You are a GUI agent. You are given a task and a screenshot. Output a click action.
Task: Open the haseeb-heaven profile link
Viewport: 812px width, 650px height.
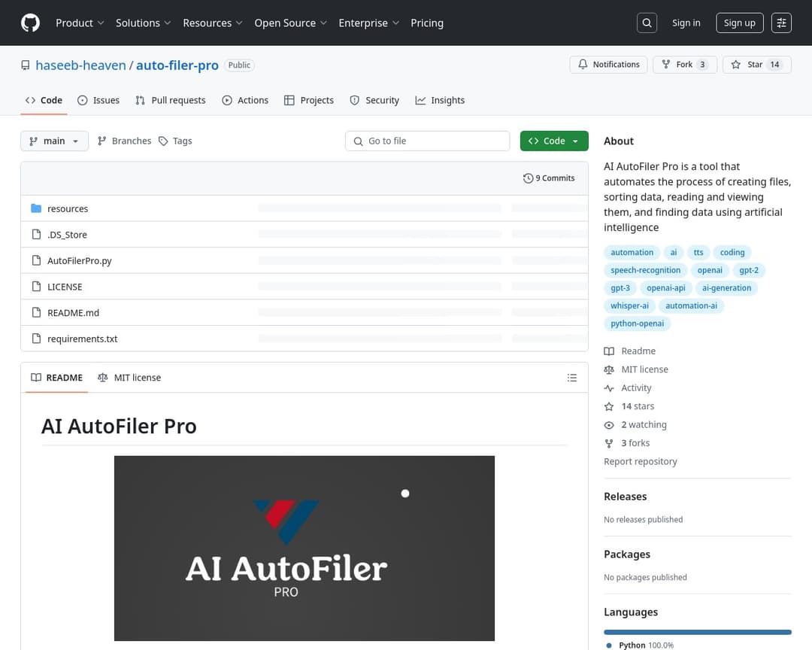click(80, 65)
